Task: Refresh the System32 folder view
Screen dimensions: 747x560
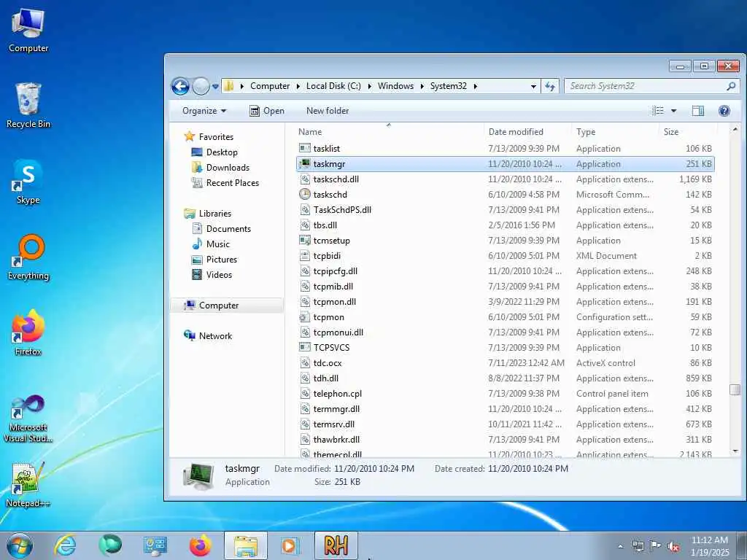Action: (550, 86)
